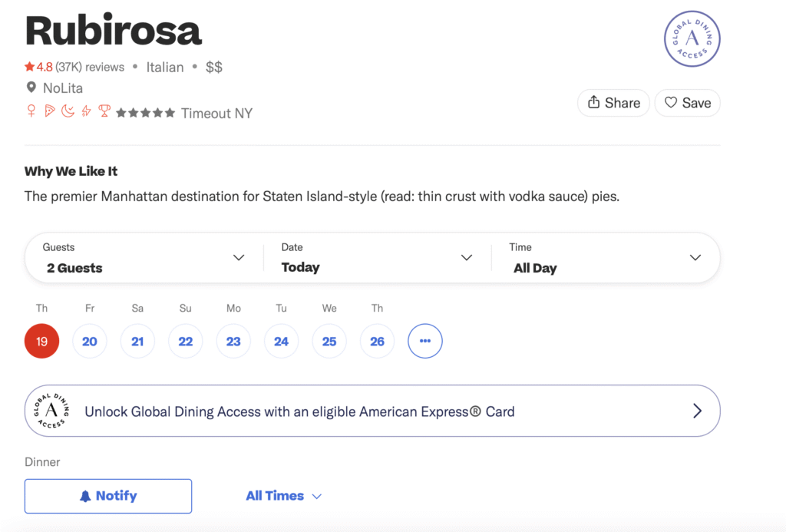Screen dimensions: 786x532
Task: Click the lightning bolt icon
Action: (x=85, y=111)
